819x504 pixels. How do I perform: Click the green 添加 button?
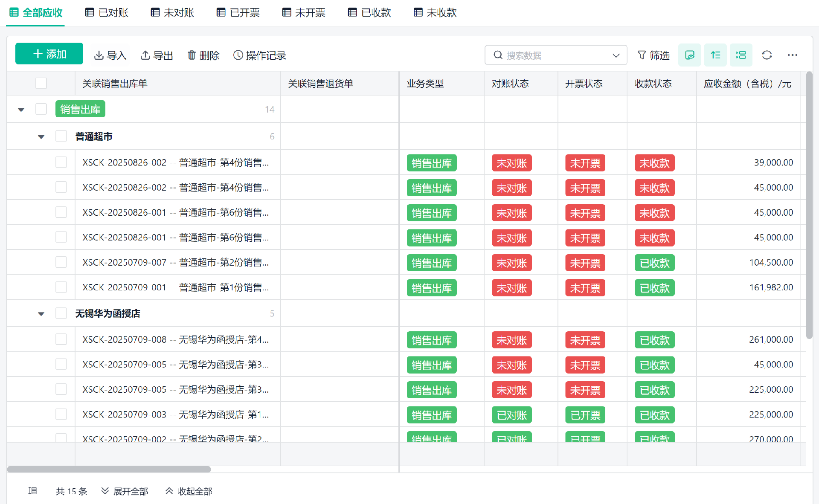pos(49,54)
